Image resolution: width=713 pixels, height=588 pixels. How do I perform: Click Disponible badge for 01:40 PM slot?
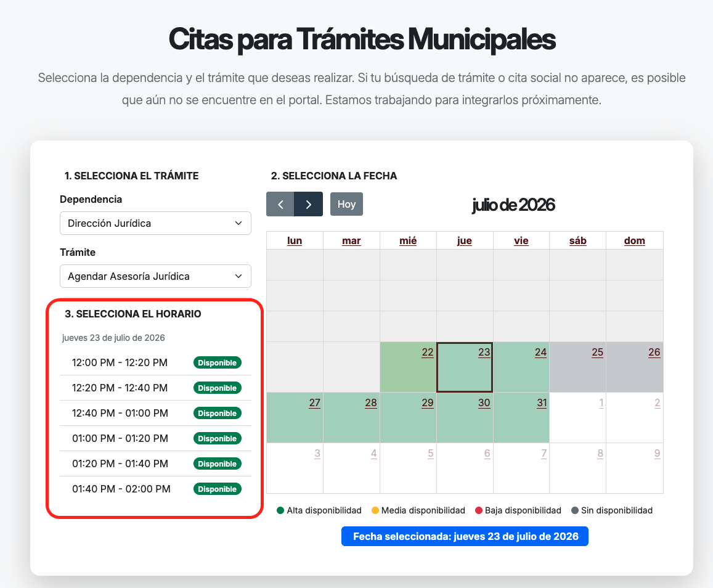point(218,489)
